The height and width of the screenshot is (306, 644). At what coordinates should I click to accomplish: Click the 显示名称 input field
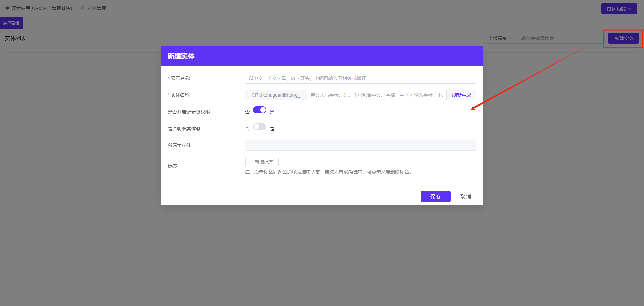360,78
